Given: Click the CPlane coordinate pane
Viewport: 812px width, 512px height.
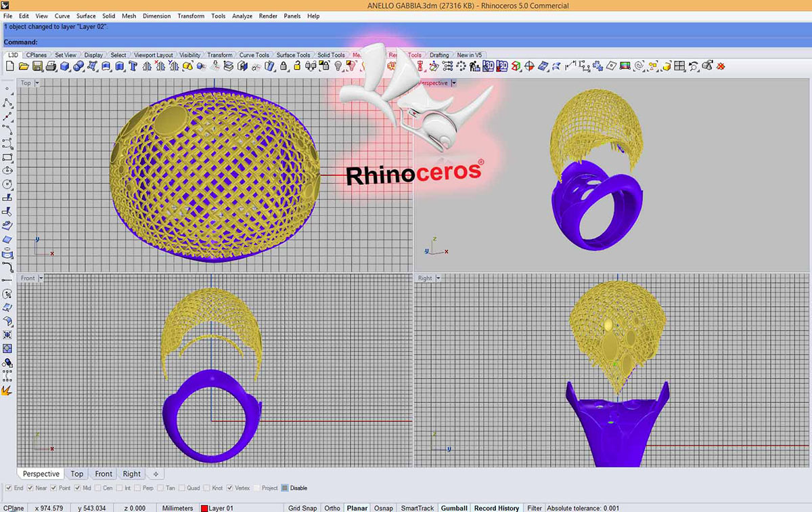Looking at the screenshot, I should pos(14,508).
